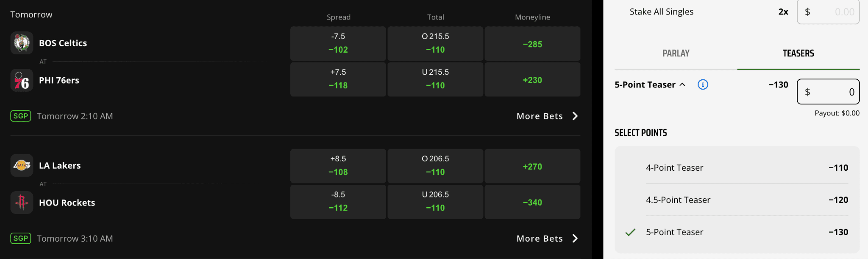Image resolution: width=868 pixels, height=259 pixels.
Task: Click the Philadelphia 76ers team logo
Action: 22,80
